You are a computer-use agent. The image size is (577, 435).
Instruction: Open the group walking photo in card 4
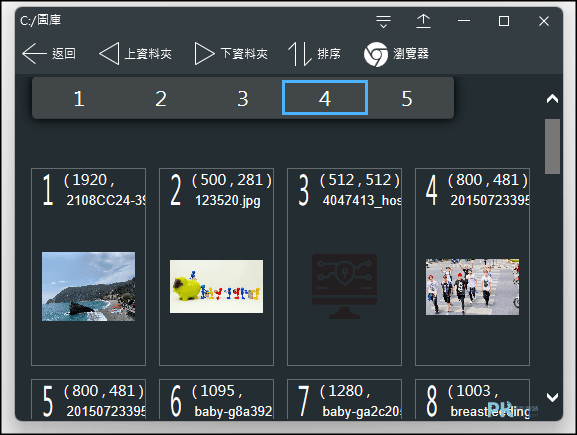point(472,287)
